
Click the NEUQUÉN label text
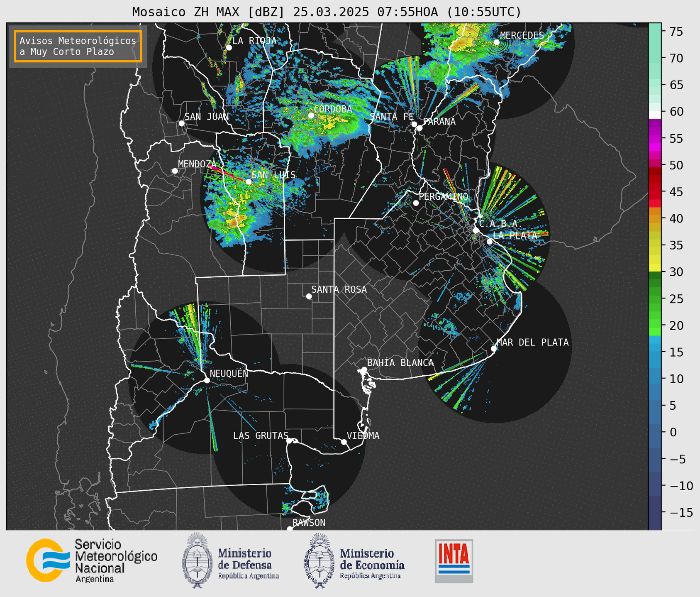(x=229, y=373)
